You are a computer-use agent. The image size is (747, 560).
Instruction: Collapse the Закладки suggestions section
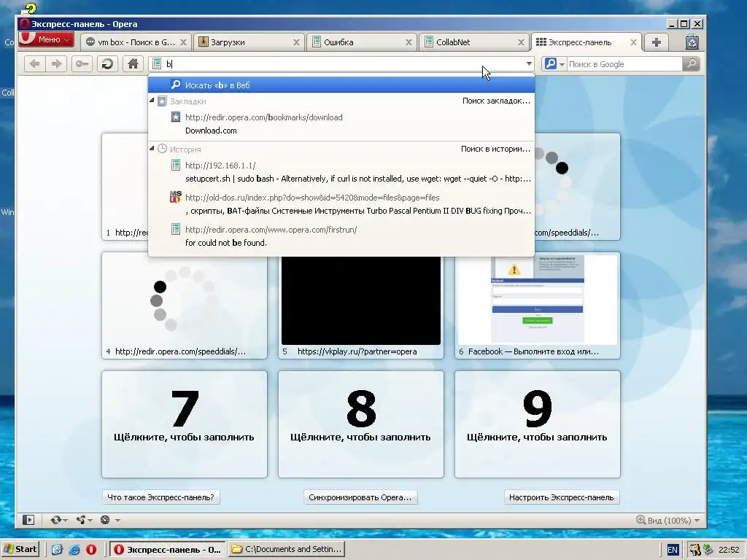[x=152, y=101]
